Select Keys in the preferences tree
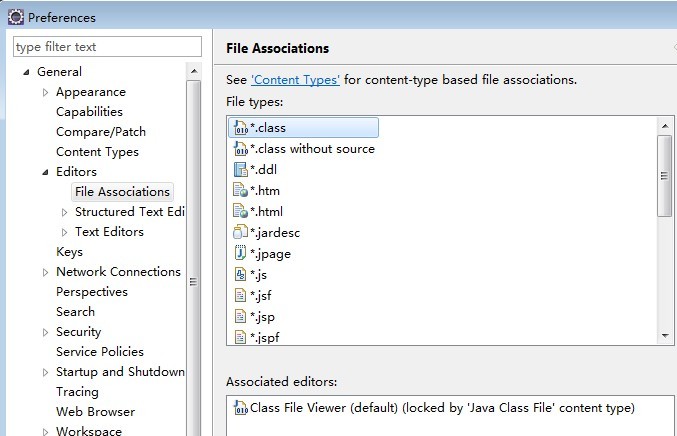This screenshot has width=677, height=436. pos(69,252)
